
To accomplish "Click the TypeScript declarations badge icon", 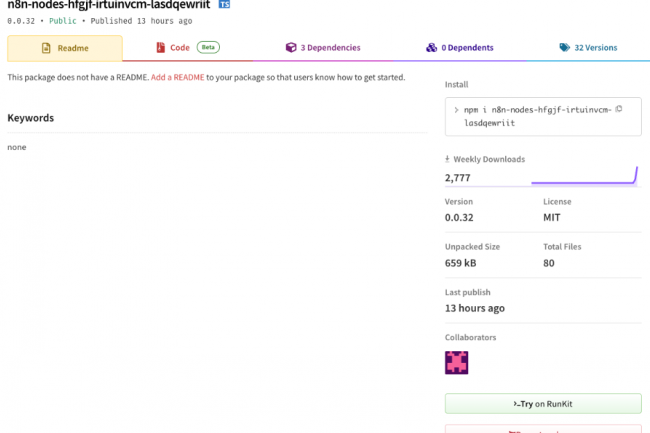I will [x=224, y=5].
